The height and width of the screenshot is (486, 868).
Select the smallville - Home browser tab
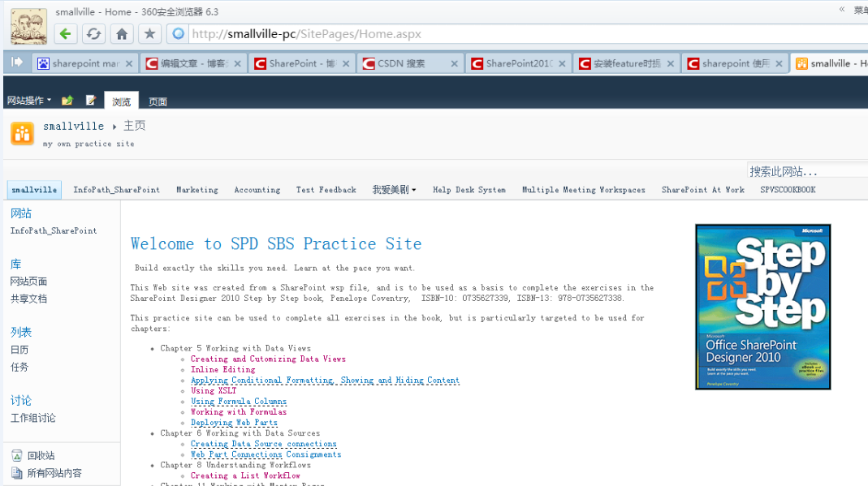pos(829,63)
